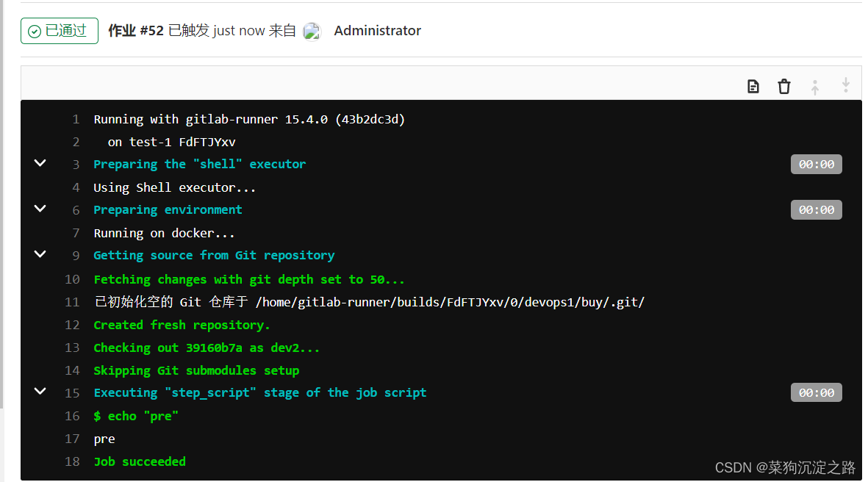Erase the job log via trash icon
The width and height of the screenshot is (868, 482).
point(783,86)
